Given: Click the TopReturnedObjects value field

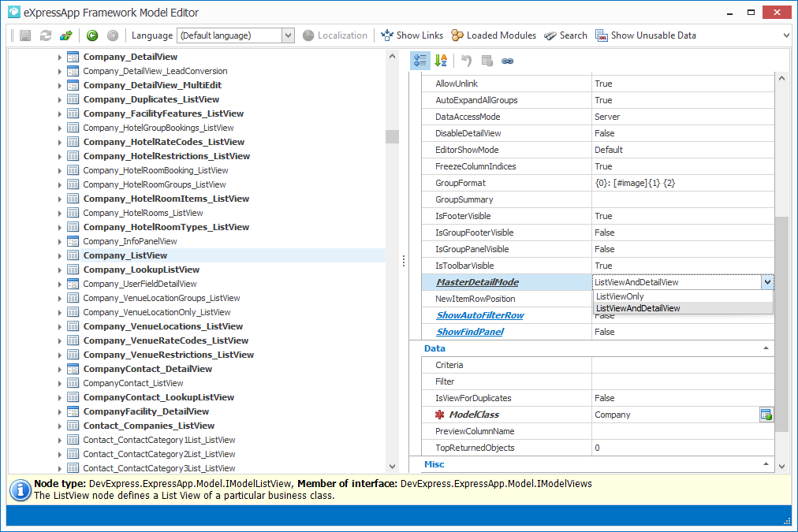Looking at the screenshot, I should tap(683, 448).
